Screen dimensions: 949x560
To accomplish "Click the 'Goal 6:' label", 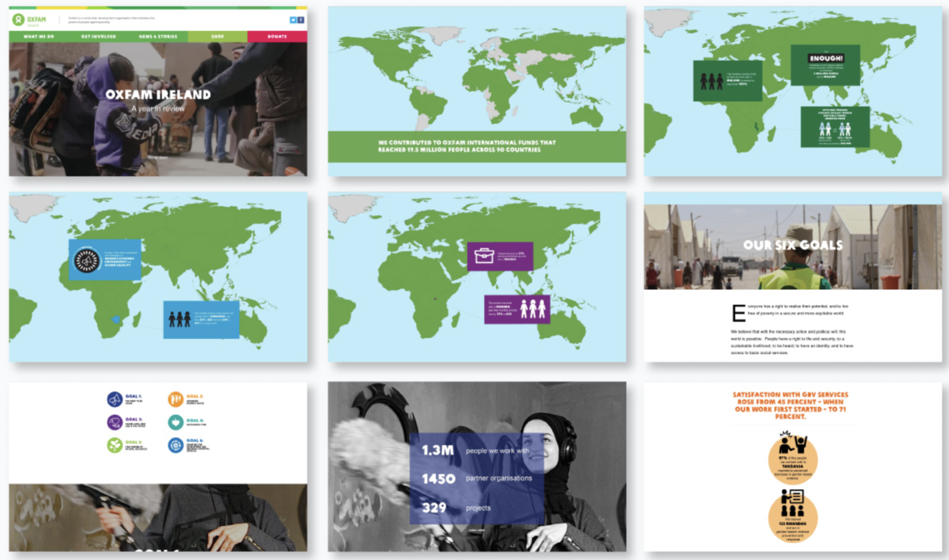I will point(195,440).
